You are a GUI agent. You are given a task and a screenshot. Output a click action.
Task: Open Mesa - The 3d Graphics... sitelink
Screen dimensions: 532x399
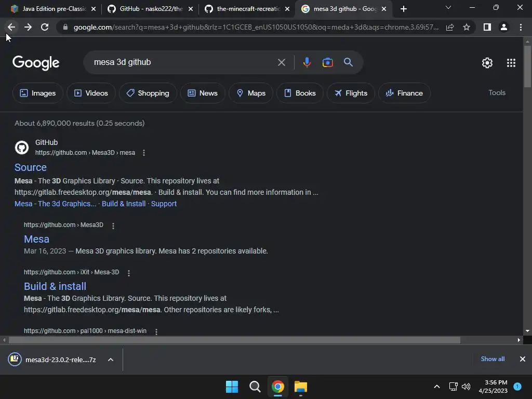coord(55,204)
